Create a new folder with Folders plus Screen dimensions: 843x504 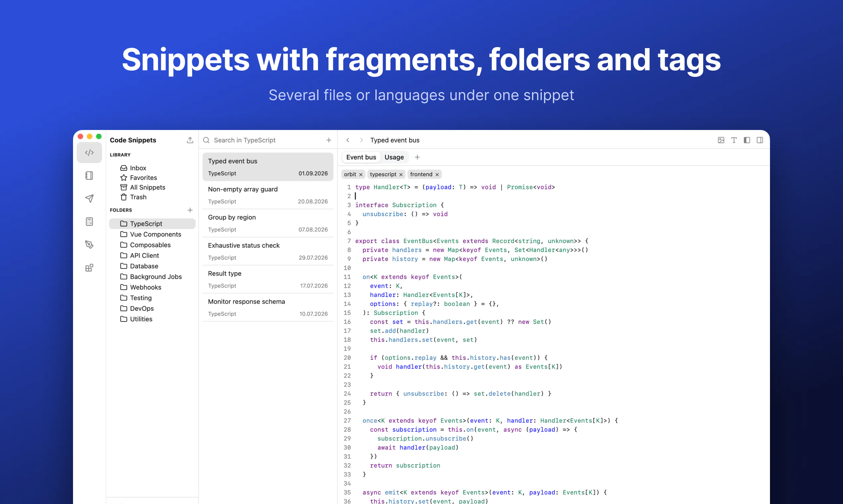tap(190, 210)
